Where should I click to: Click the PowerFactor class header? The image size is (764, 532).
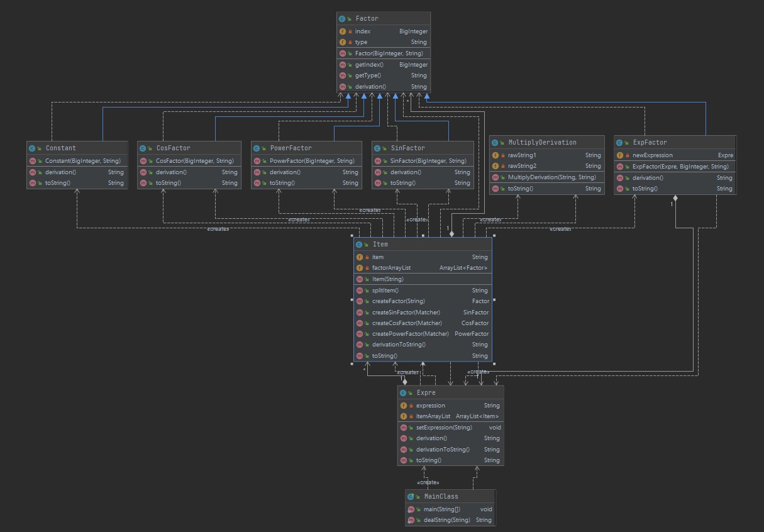(307, 148)
